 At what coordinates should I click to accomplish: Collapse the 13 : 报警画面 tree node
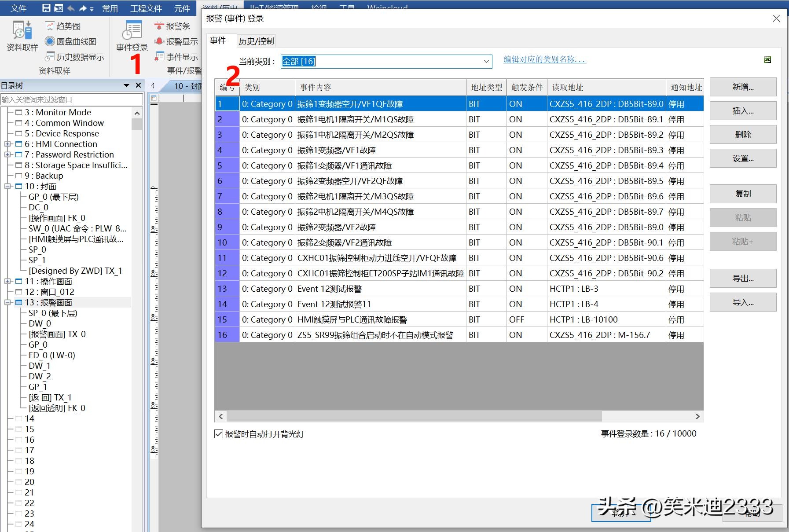coord(7,302)
